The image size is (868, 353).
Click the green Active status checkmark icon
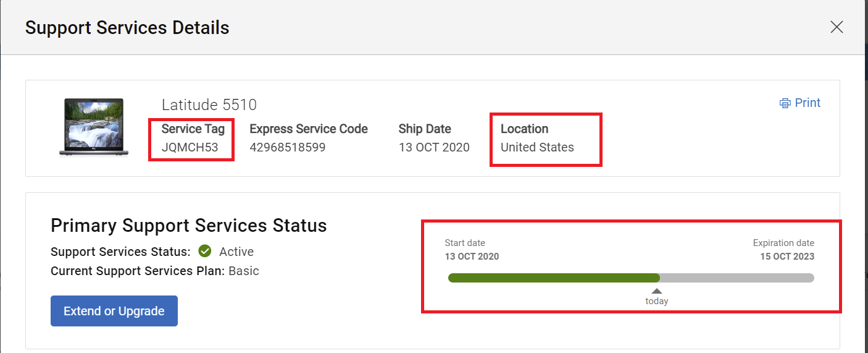[205, 251]
